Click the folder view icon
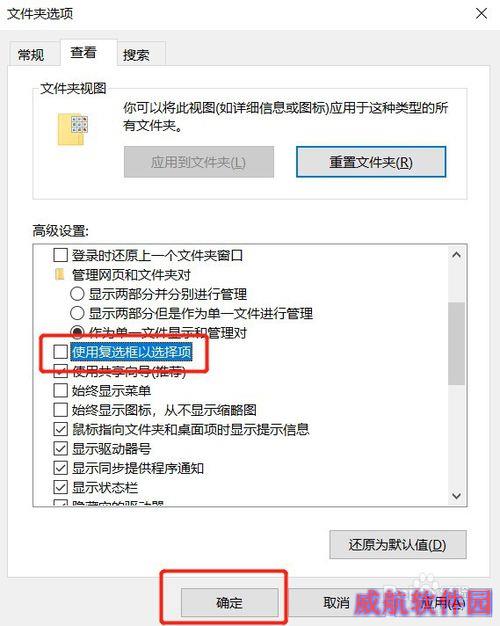Screen dimensions: 500x626 click(x=73, y=129)
